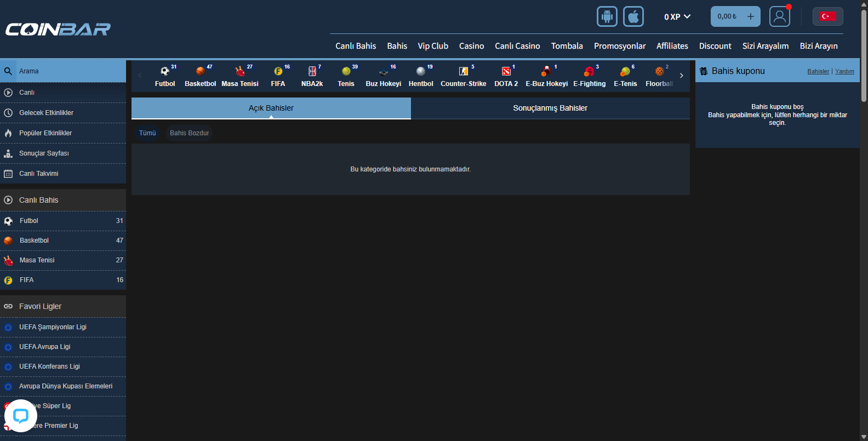
Task: Expand the 0 XP dropdown
Action: click(x=677, y=17)
